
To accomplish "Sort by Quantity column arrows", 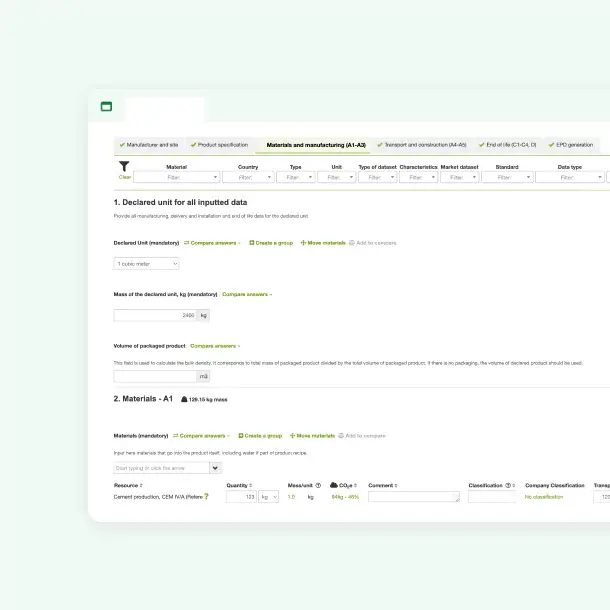I will (x=251, y=486).
